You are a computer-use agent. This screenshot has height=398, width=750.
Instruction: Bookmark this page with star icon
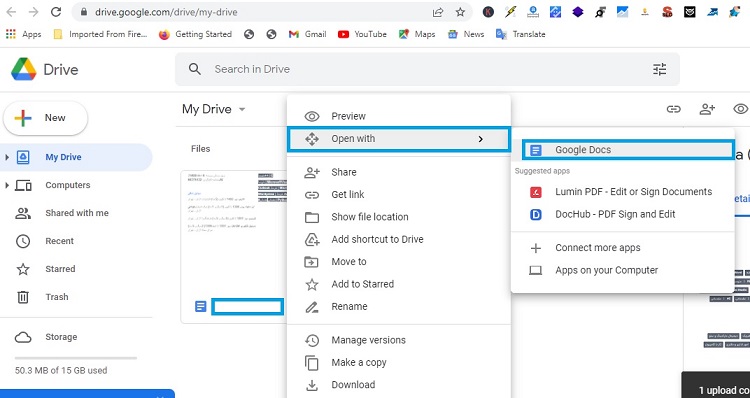[460, 12]
